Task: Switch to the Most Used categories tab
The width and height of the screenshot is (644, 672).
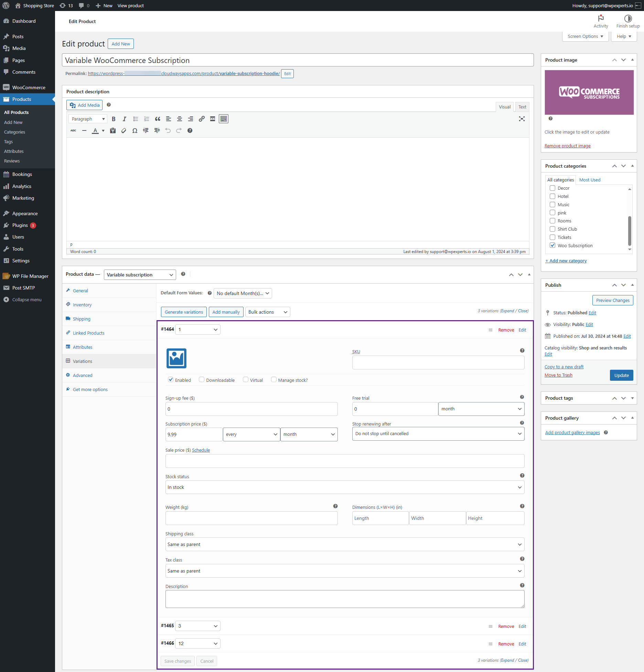Action: (x=590, y=180)
